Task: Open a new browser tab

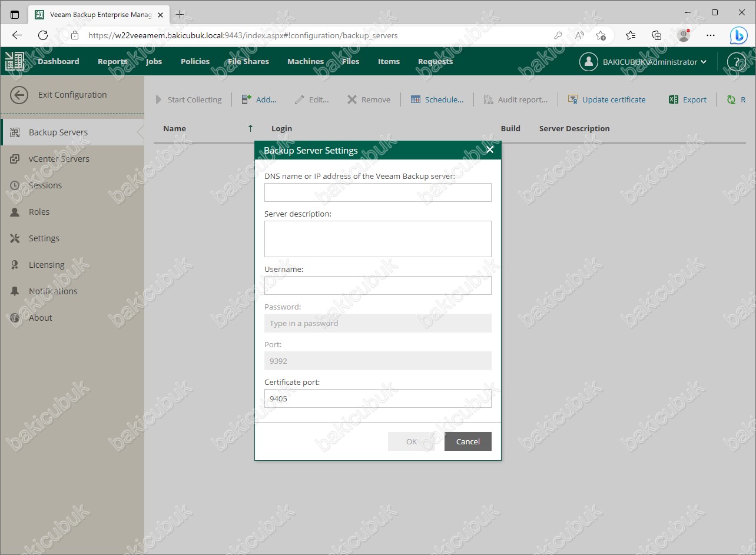Action: pos(180,14)
